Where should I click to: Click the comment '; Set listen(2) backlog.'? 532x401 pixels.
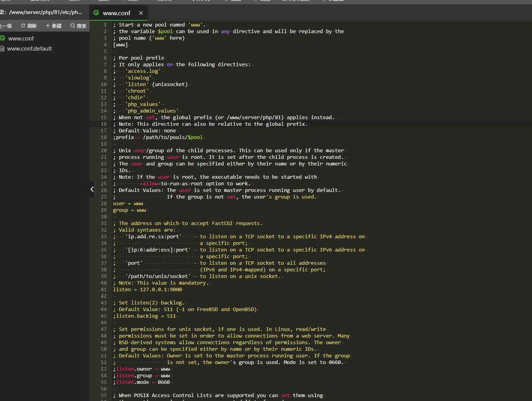click(149, 303)
